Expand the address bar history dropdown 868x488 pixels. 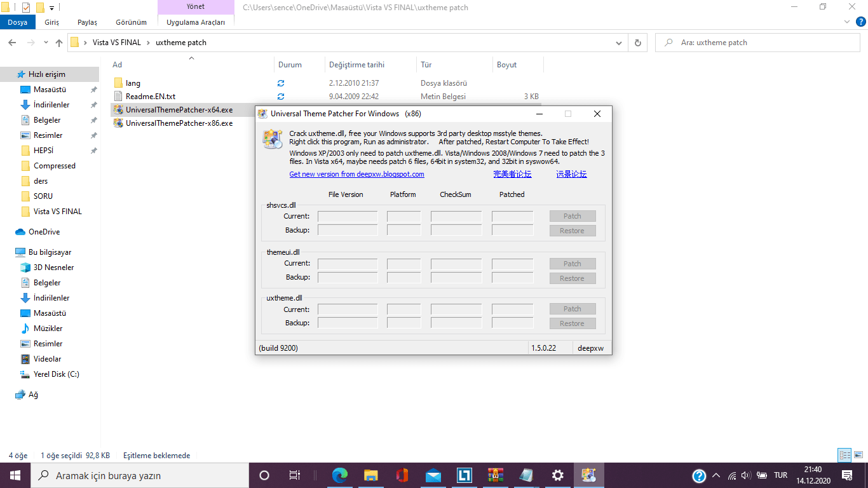(x=619, y=43)
